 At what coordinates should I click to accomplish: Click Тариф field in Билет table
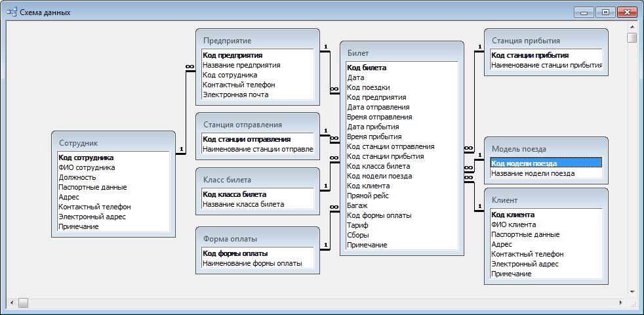pyautogui.click(x=357, y=225)
